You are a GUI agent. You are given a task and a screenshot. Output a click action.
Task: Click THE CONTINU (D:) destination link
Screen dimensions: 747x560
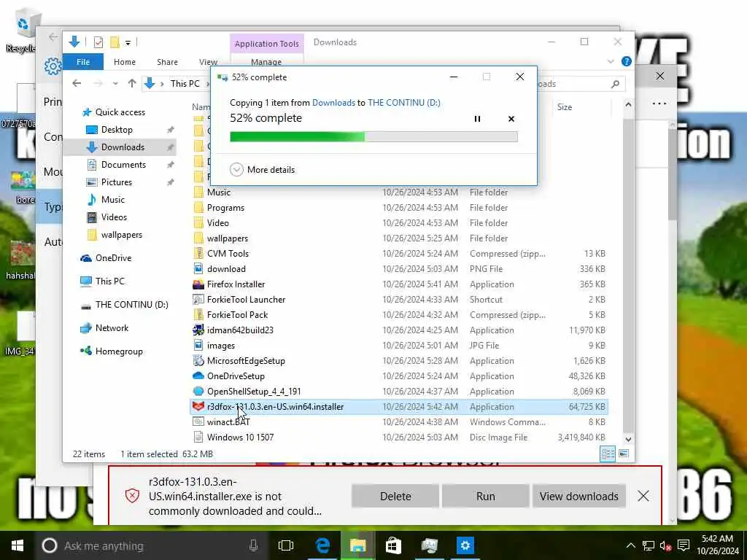pyautogui.click(x=404, y=102)
